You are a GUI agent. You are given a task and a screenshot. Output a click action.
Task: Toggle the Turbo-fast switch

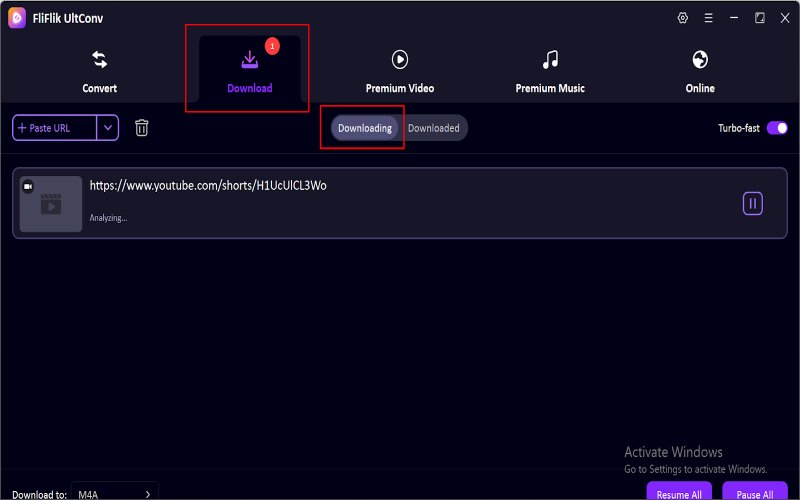[777, 128]
